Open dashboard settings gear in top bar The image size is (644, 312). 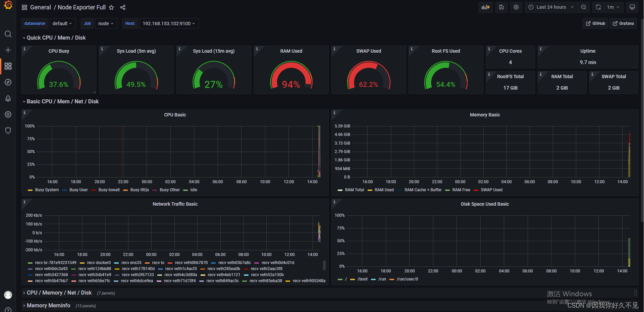point(516,7)
